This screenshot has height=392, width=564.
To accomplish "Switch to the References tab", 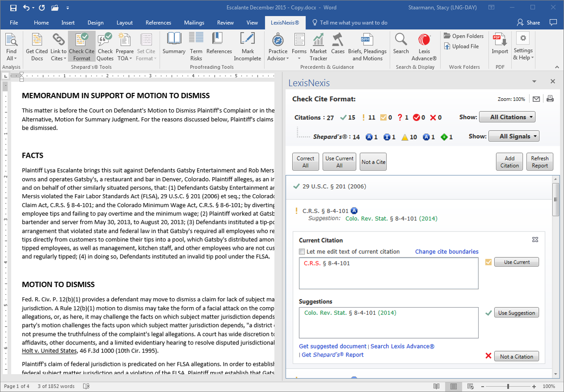I will [158, 23].
